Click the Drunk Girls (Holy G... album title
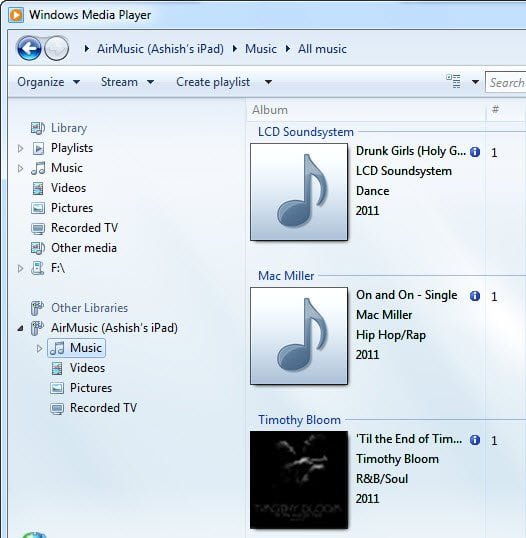This screenshot has width=526, height=538. coord(411,151)
